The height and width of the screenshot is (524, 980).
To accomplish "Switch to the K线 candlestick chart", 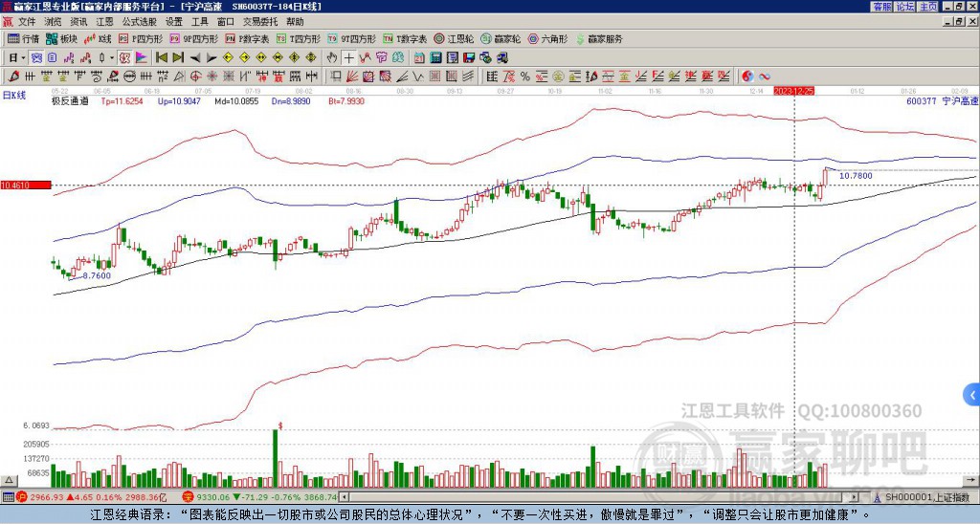I will [99, 38].
